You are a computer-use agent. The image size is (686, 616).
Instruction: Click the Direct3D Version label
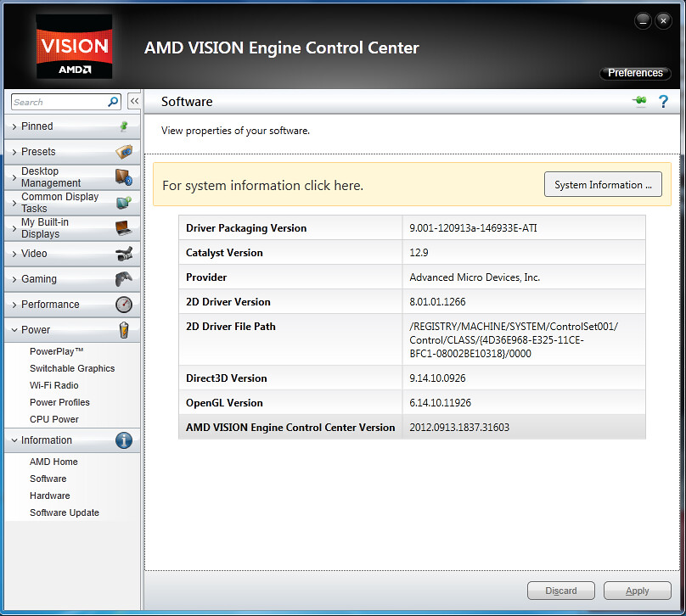[227, 378]
